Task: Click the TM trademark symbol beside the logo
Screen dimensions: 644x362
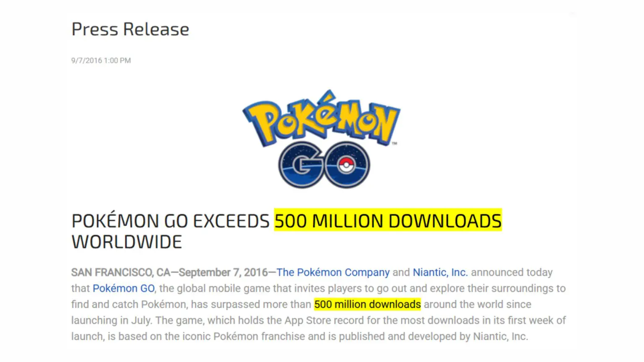Action: [394, 144]
